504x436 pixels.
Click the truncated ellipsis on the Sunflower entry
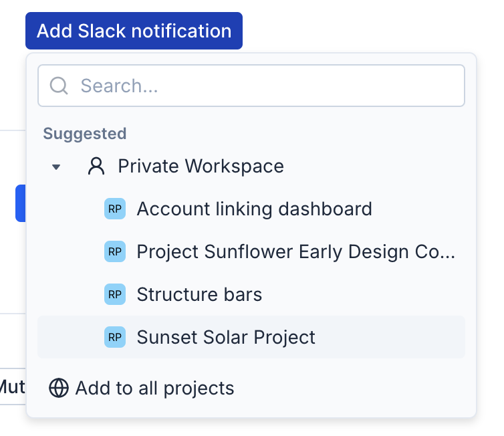pyautogui.click(x=448, y=252)
